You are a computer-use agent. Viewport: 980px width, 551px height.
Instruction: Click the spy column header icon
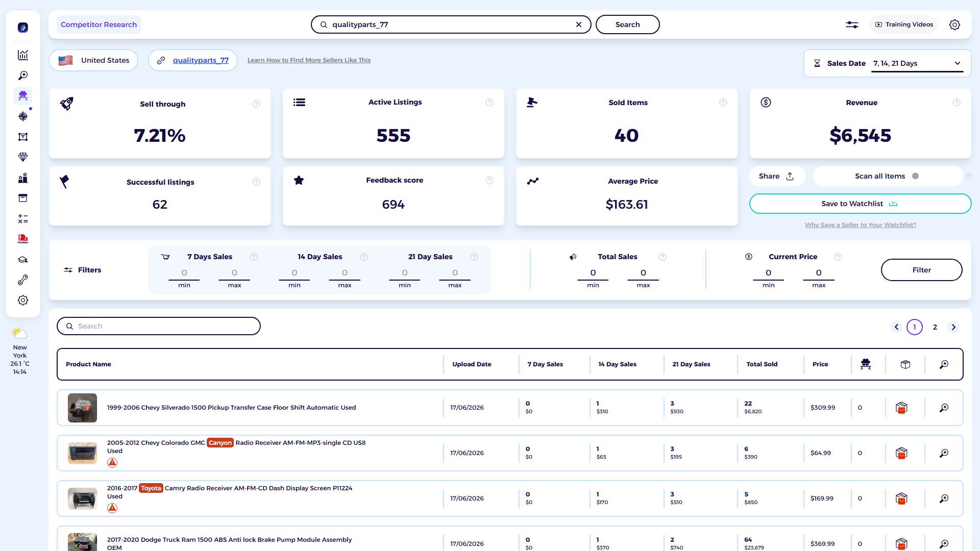(x=866, y=364)
